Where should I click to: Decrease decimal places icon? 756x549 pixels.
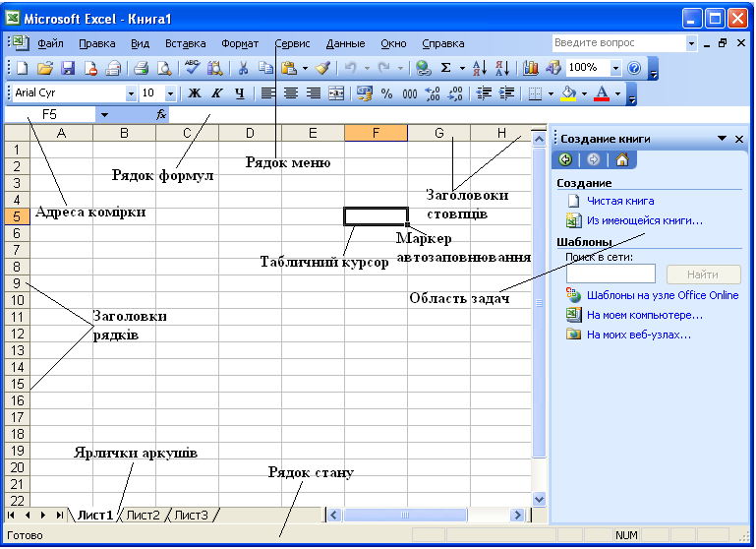point(455,93)
